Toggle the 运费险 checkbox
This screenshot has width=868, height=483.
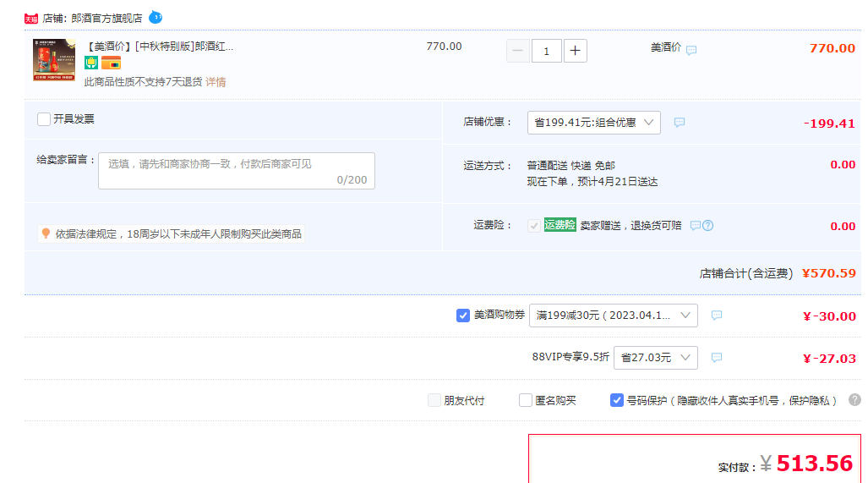pyautogui.click(x=533, y=226)
